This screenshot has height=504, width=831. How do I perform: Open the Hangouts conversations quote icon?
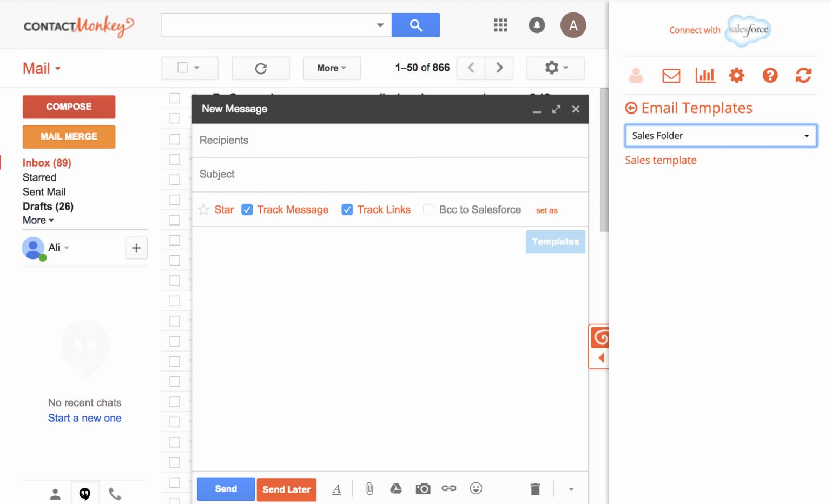point(85,494)
